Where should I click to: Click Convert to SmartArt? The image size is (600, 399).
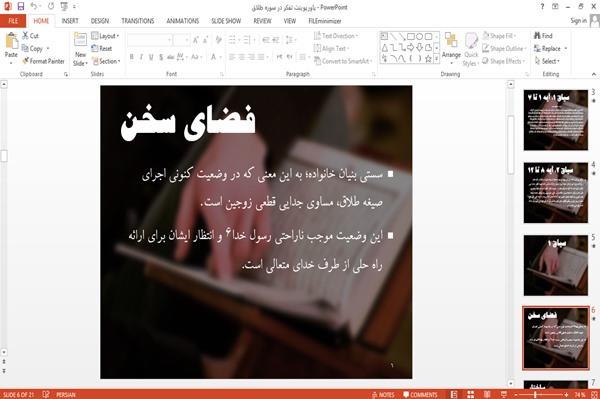[x=343, y=61]
